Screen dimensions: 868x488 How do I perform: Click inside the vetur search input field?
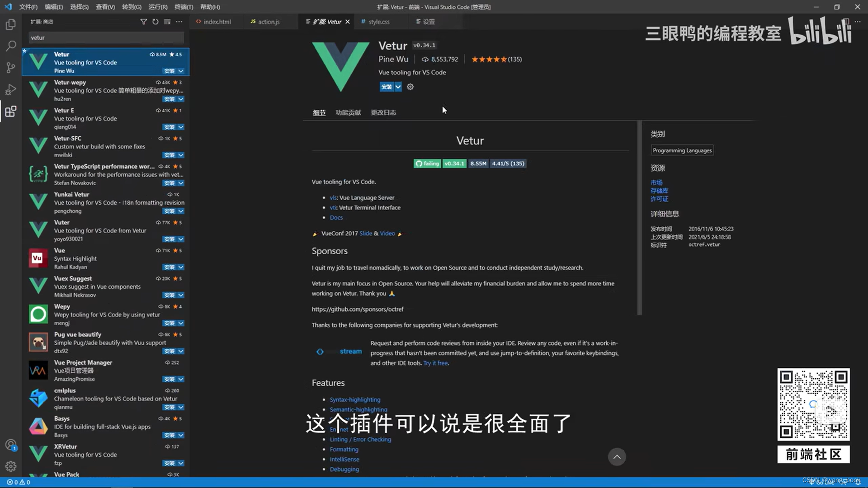[x=105, y=38]
